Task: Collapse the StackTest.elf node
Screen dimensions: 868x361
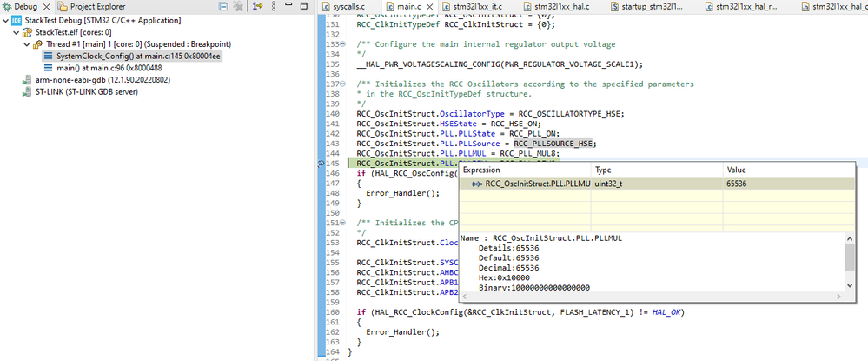Action: tap(16, 33)
